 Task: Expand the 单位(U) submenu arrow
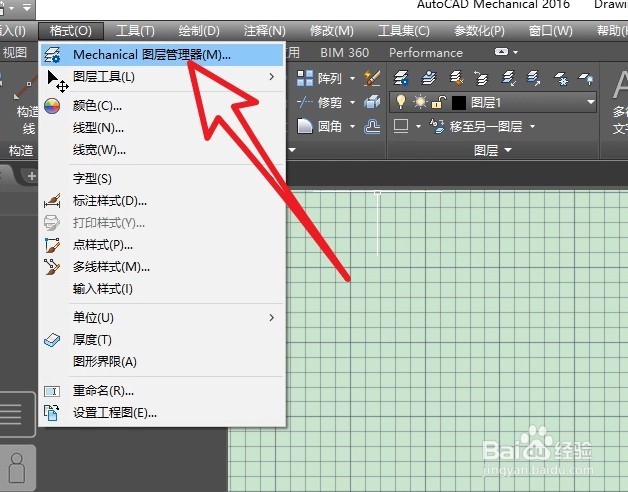(x=272, y=318)
